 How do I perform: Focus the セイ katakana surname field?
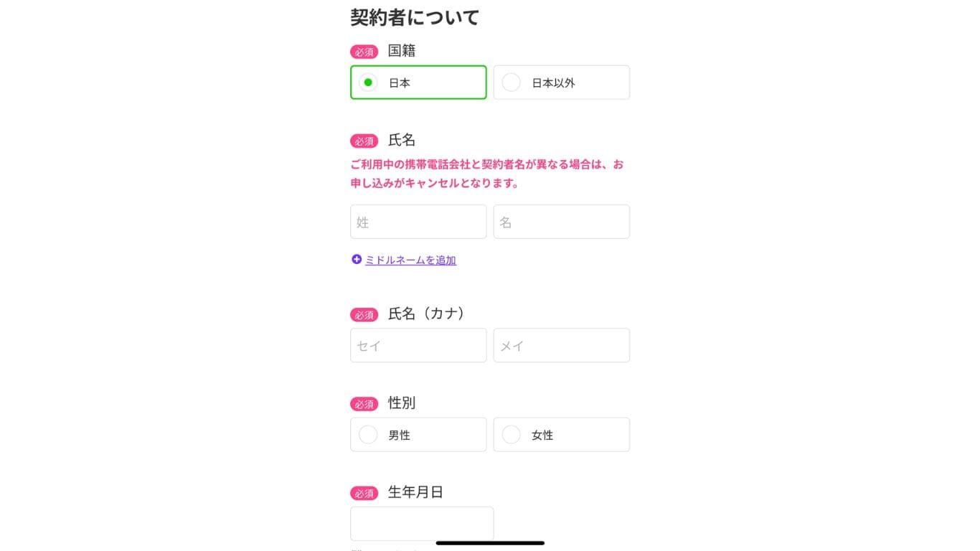pos(418,345)
